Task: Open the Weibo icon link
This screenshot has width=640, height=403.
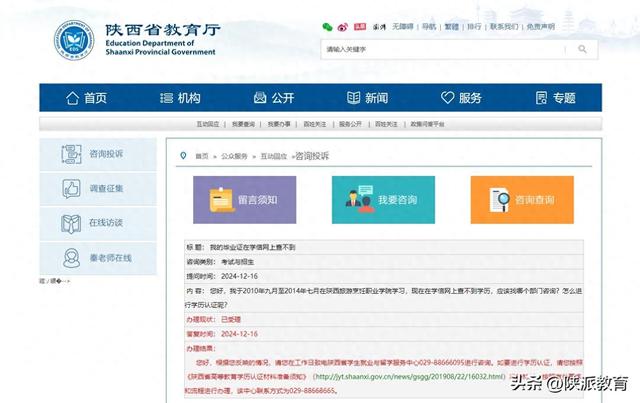Action: (342, 26)
